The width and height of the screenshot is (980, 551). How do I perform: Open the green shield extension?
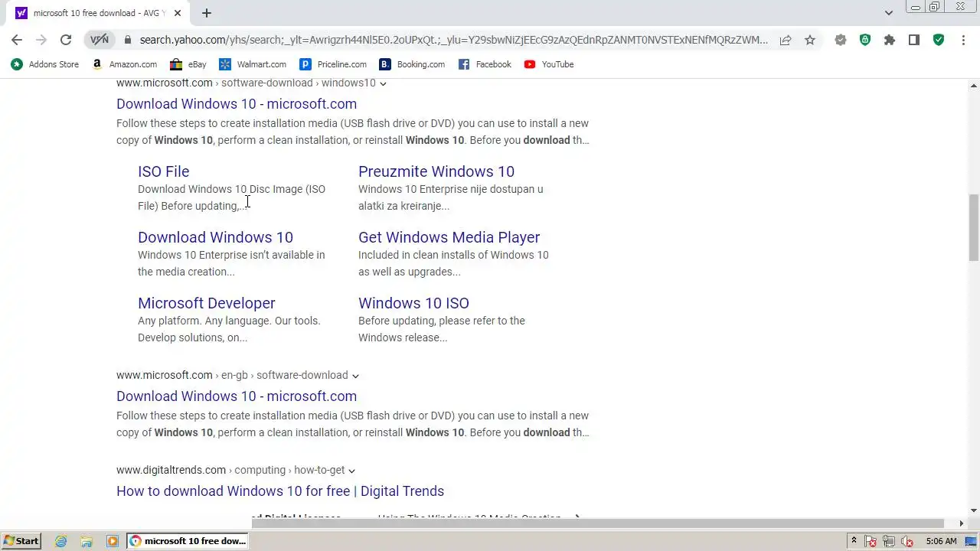coord(865,40)
